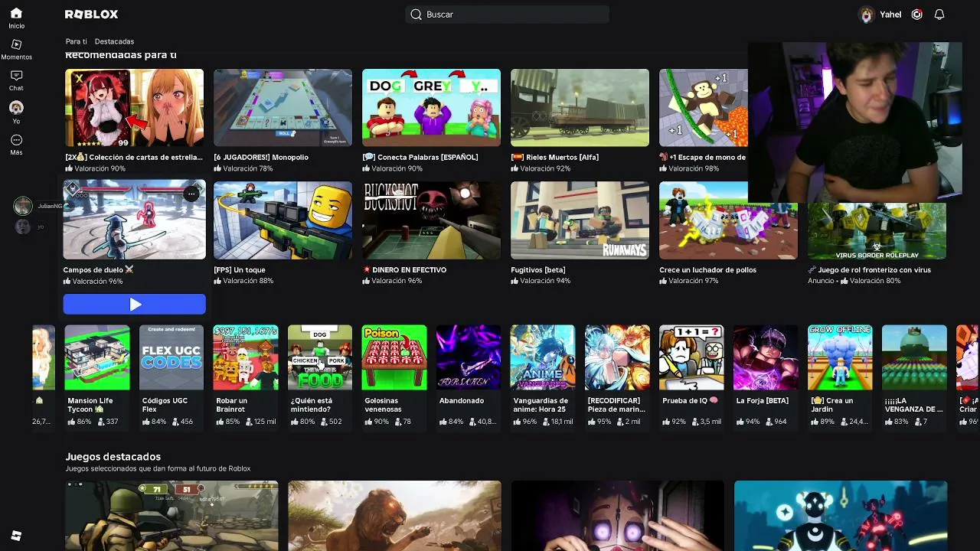This screenshot has width=980, height=551.
Task: Open the Buckshot DINERO EN EFECTIVO thumbnail
Action: coord(431,220)
